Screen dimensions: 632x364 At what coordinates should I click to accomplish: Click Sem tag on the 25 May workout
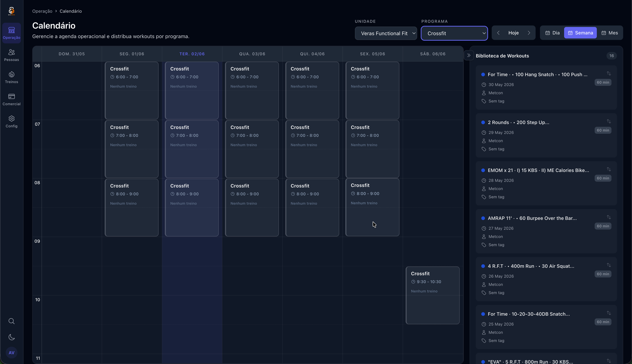[496, 341]
